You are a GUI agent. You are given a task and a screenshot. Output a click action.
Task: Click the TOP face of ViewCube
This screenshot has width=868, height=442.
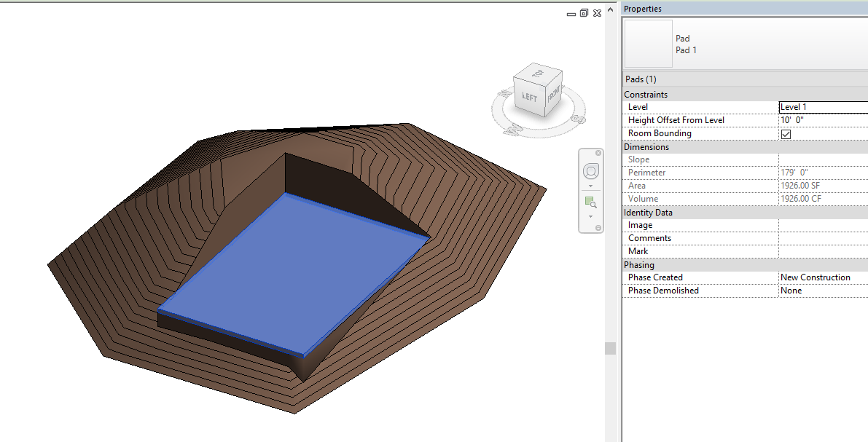(x=538, y=74)
